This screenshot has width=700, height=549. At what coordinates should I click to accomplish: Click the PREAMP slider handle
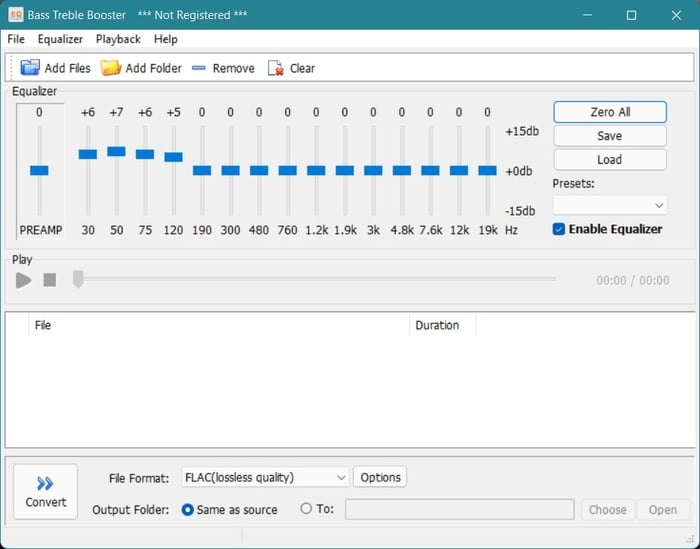click(39, 171)
